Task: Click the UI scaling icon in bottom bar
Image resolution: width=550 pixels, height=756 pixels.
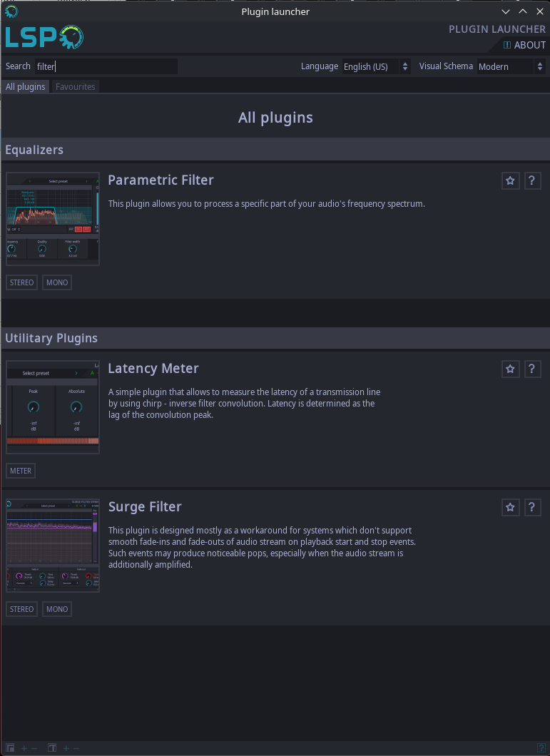Action: point(11,748)
